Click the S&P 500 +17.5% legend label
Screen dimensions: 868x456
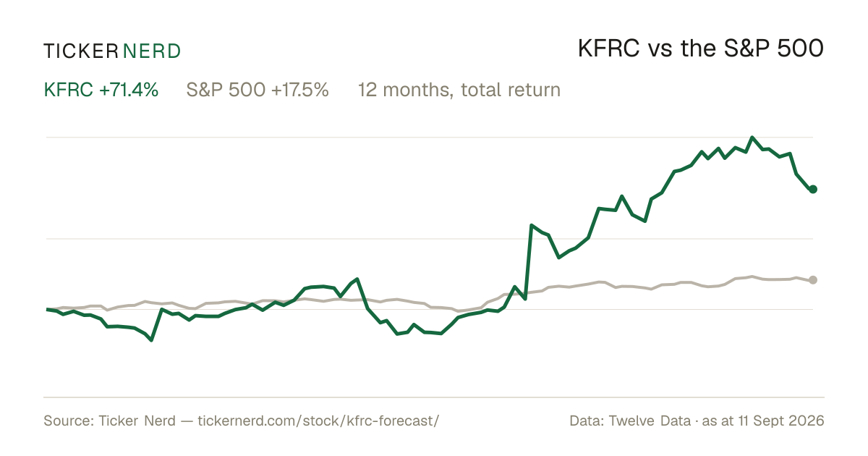click(x=258, y=90)
